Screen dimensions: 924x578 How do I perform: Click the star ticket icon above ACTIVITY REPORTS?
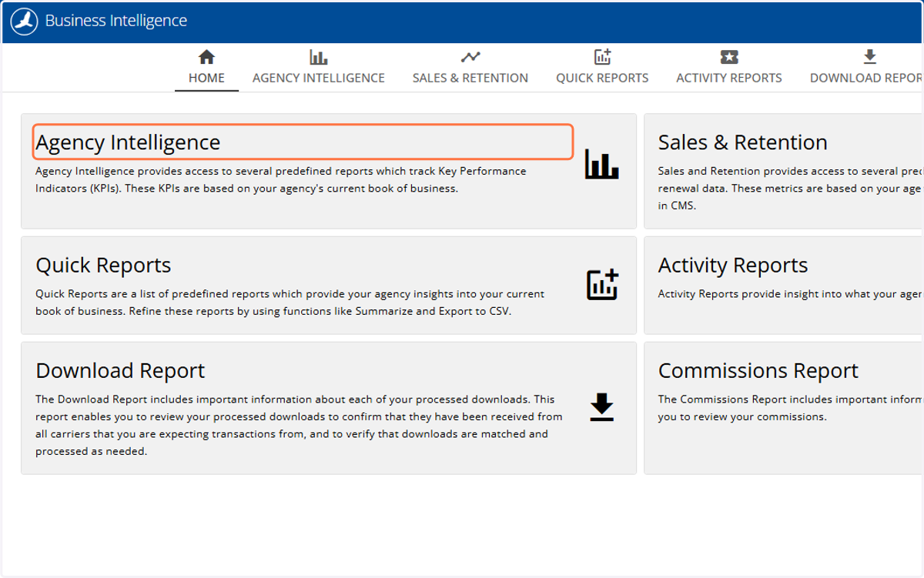728,57
